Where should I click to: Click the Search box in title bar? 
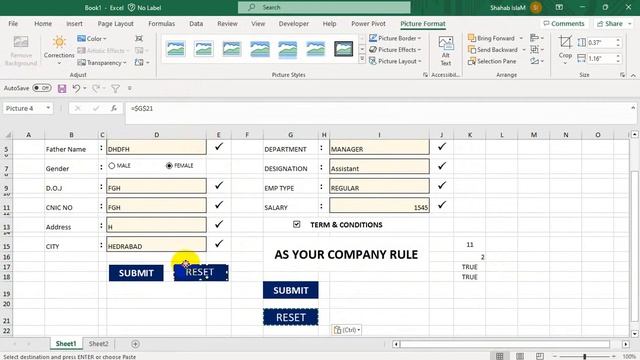pyautogui.click(x=324, y=7)
